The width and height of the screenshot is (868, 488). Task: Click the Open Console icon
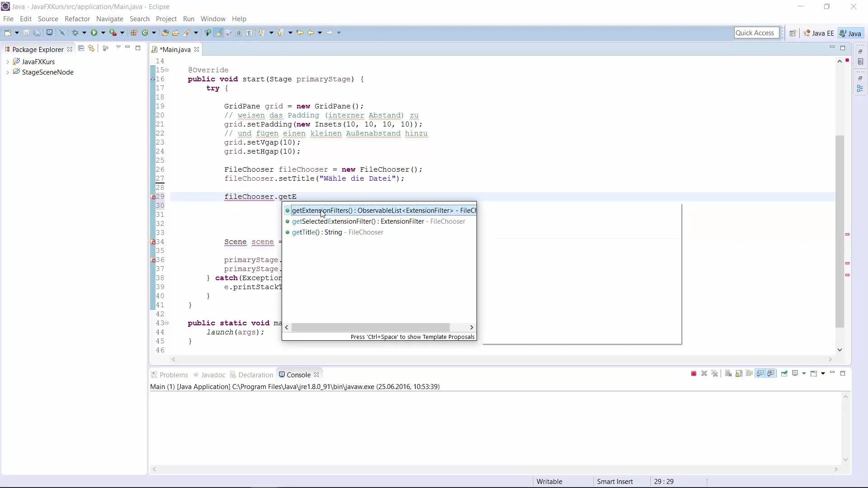[x=813, y=374]
